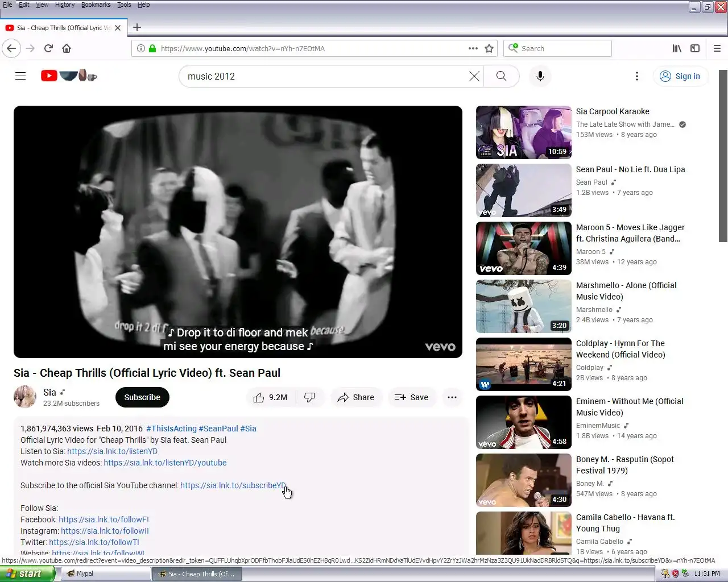Open the browser hamburger menu
Image resolution: width=728 pixels, height=582 pixels.
(x=717, y=48)
